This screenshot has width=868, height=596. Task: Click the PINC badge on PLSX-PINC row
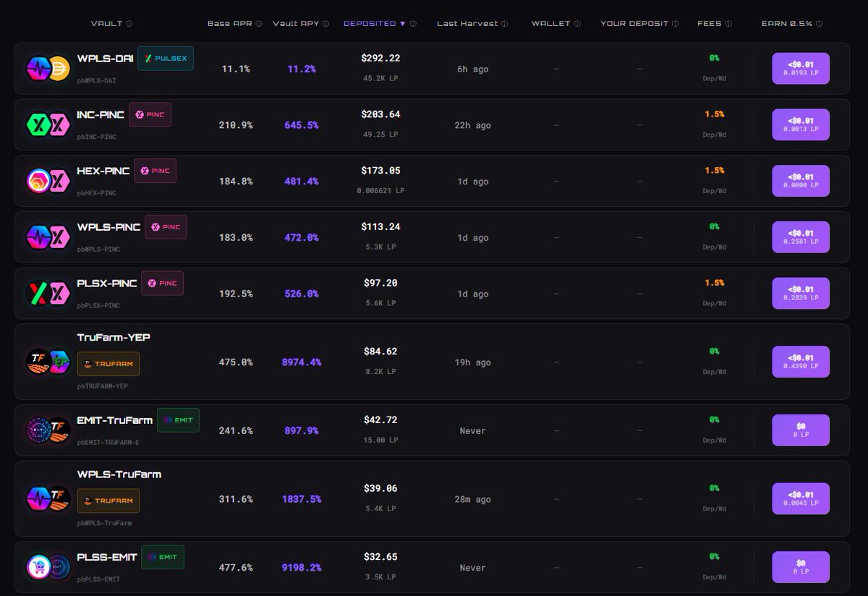pos(163,284)
